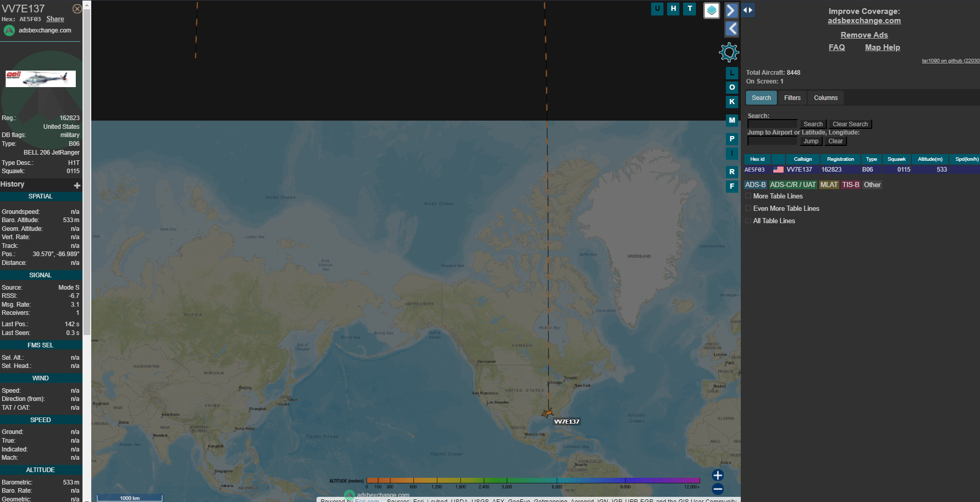Toggle the T map button
Viewport: 980px width, 502px height.
[x=690, y=9]
